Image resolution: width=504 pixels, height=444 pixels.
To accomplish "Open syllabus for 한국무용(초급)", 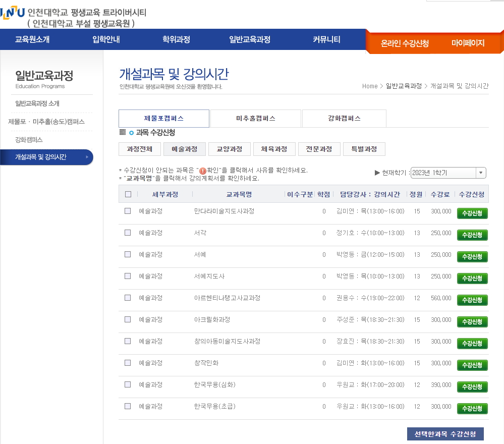I will point(214,406).
